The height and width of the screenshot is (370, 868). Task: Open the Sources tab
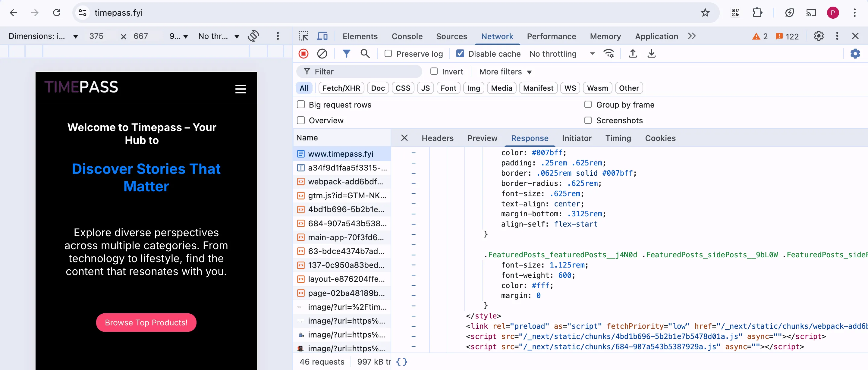tap(451, 36)
